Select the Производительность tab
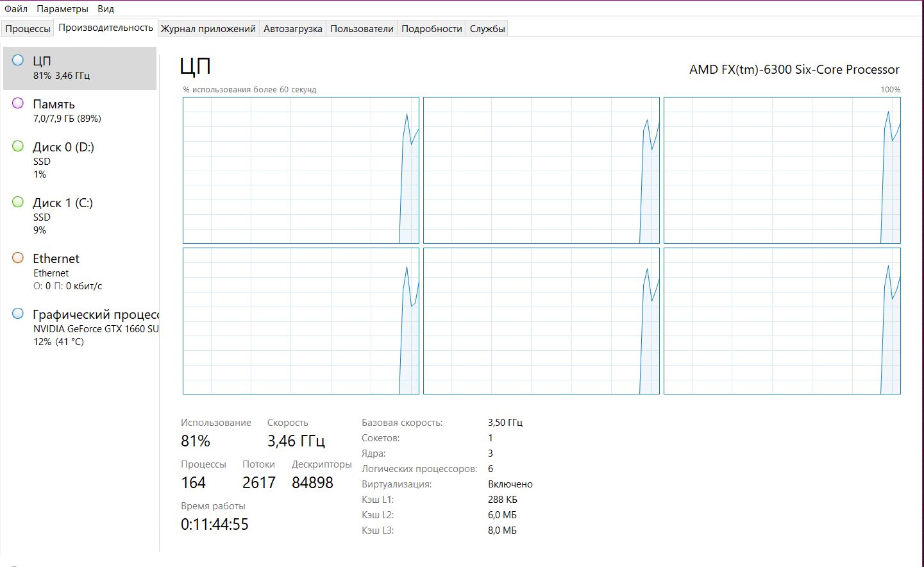 pos(106,28)
